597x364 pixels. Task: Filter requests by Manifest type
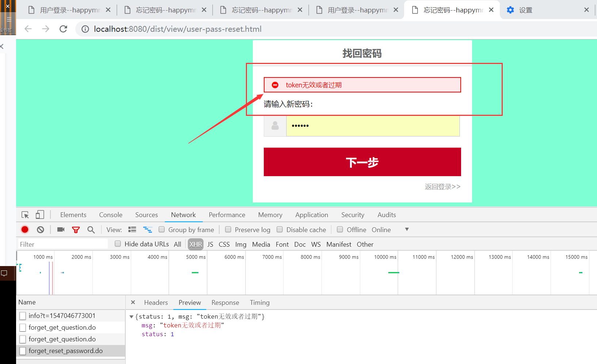pos(339,244)
